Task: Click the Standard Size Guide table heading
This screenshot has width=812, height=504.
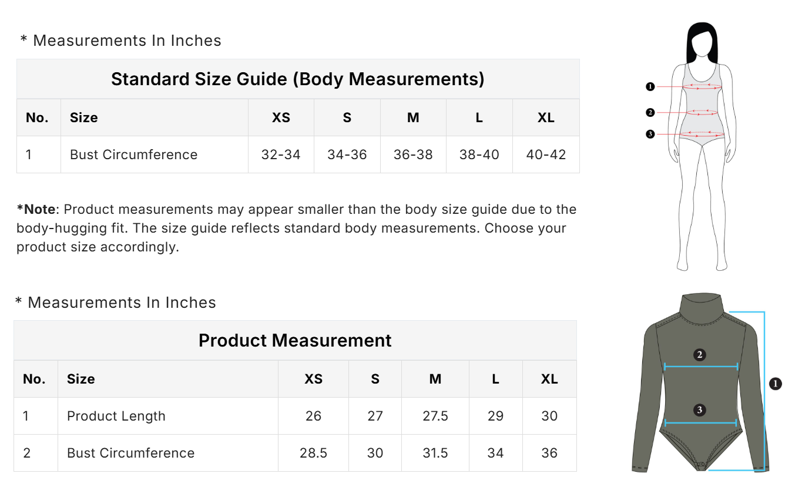Action: (x=297, y=79)
